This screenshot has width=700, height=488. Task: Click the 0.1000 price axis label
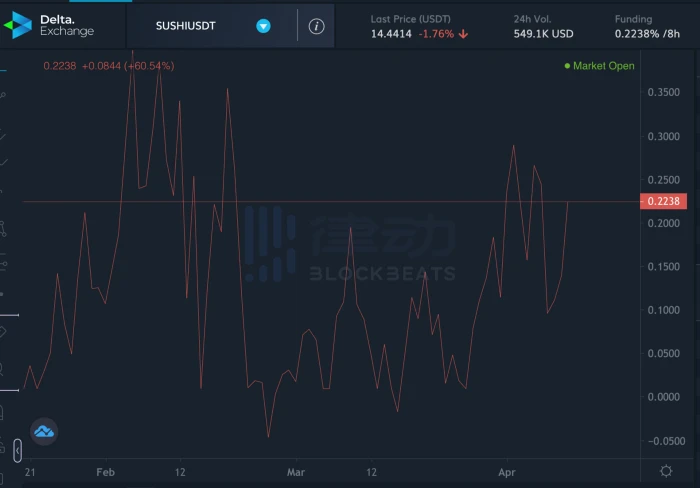click(664, 310)
